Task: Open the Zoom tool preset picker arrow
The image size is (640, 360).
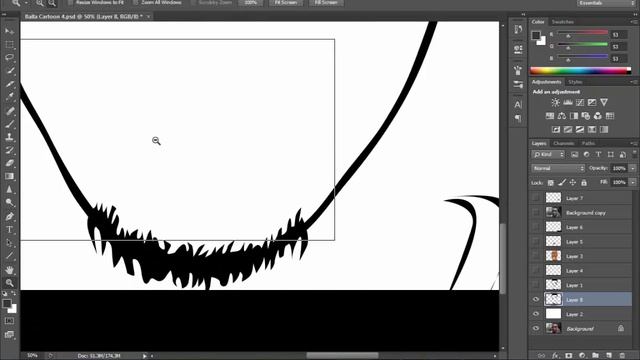Action: point(26,3)
